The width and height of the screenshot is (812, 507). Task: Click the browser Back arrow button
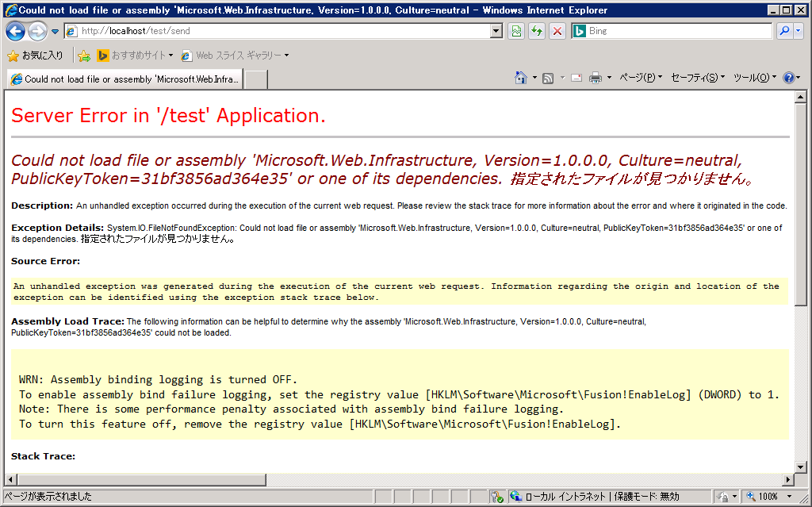pyautogui.click(x=15, y=31)
